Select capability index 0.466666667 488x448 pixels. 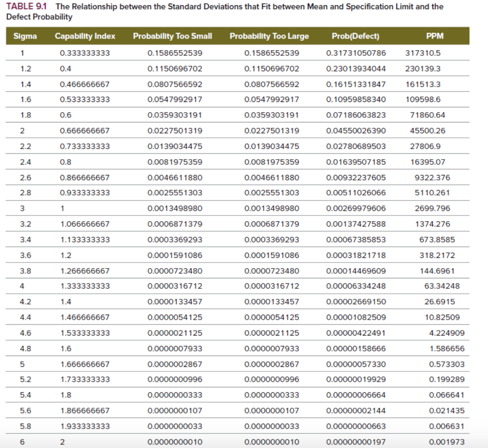(x=85, y=84)
